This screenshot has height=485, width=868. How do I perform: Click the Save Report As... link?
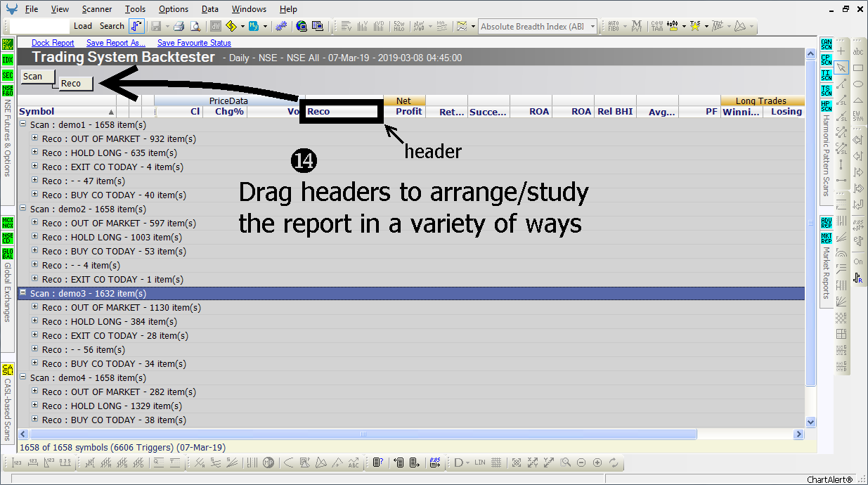coord(116,43)
